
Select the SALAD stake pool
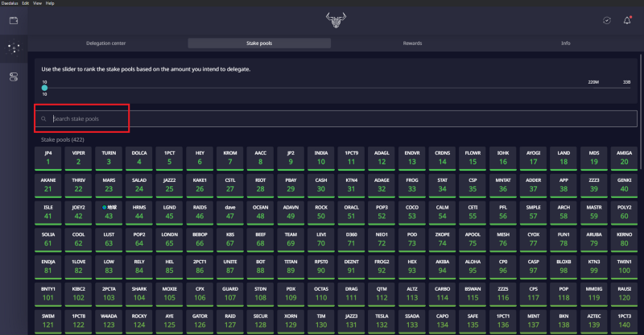click(139, 185)
